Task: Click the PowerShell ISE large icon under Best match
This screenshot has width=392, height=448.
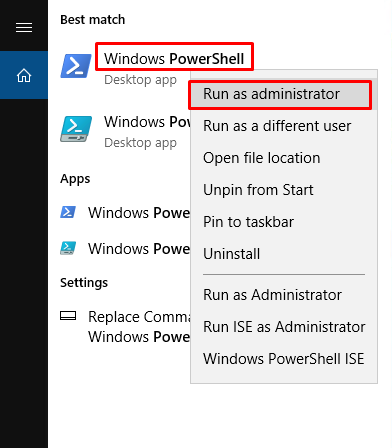Action: click(x=76, y=129)
